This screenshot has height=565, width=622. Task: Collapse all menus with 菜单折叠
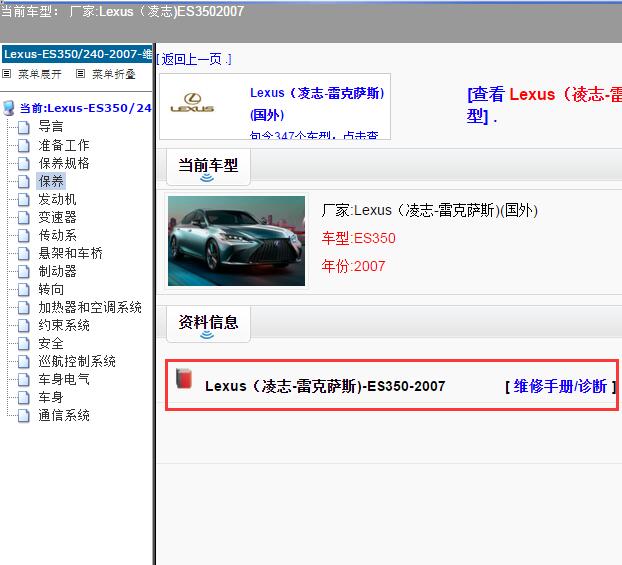tap(109, 74)
